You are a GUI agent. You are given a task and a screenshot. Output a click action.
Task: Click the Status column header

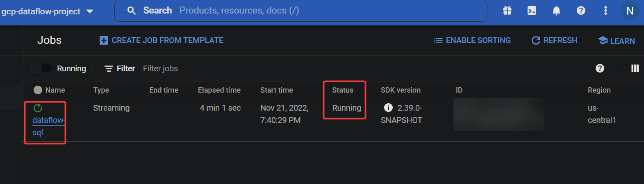pyautogui.click(x=343, y=90)
